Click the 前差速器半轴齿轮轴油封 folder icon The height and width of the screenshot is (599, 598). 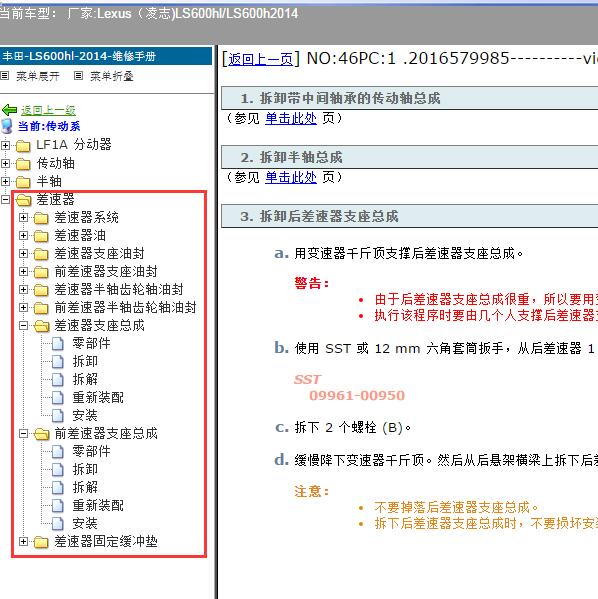point(41,308)
